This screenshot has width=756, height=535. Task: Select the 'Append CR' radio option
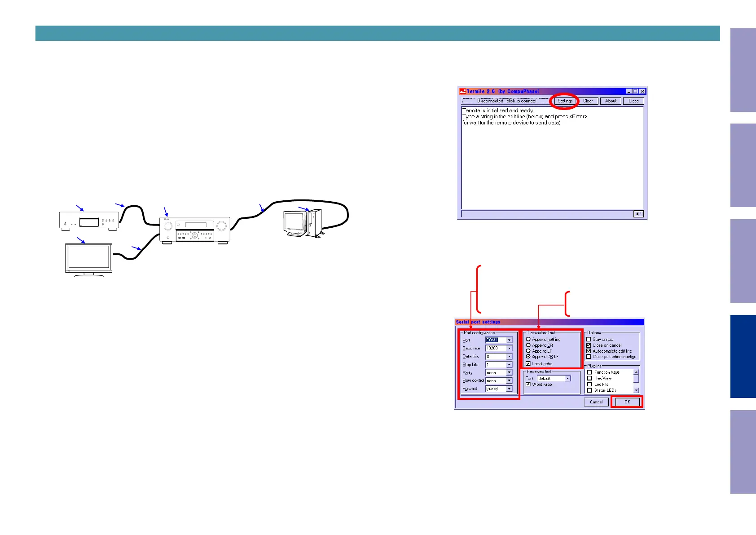(x=528, y=345)
